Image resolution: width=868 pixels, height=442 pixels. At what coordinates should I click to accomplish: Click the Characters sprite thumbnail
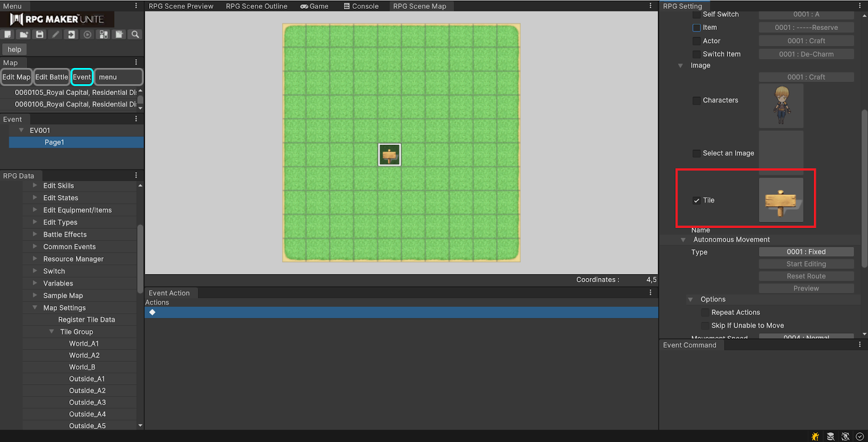(781, 105)
